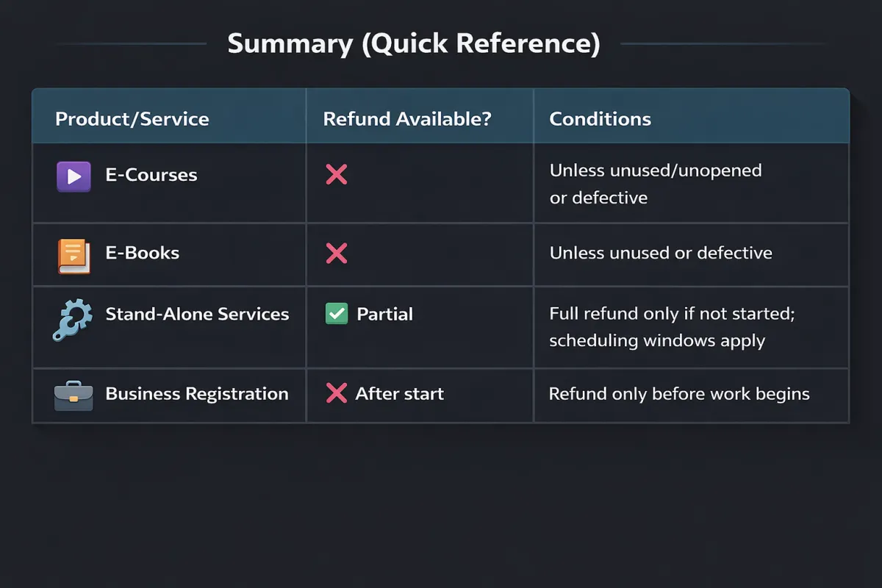Image resolution: width=882 pixels, height=588 pixels.
Task: Click the red X beside After start
Action: click(336, 394)
